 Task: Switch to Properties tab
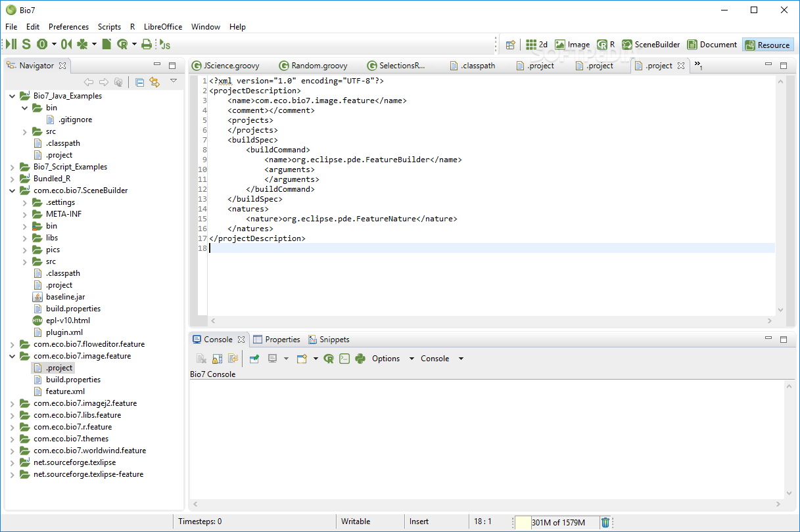(277, 340)
